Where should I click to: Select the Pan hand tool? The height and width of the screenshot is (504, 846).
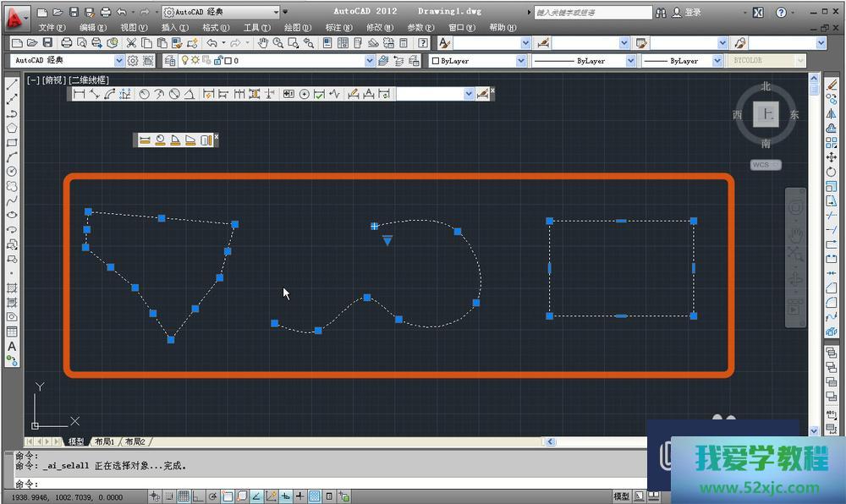(x=263, y=43)
